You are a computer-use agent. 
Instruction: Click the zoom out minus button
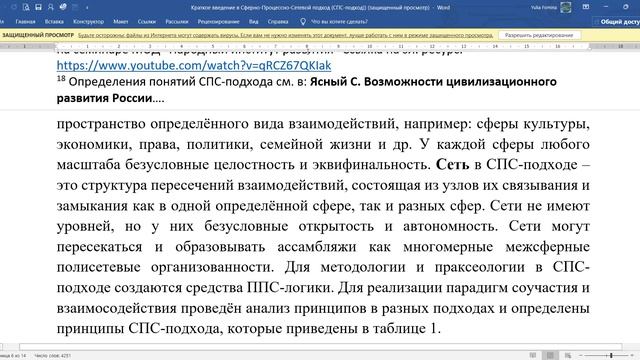[580, 356]
